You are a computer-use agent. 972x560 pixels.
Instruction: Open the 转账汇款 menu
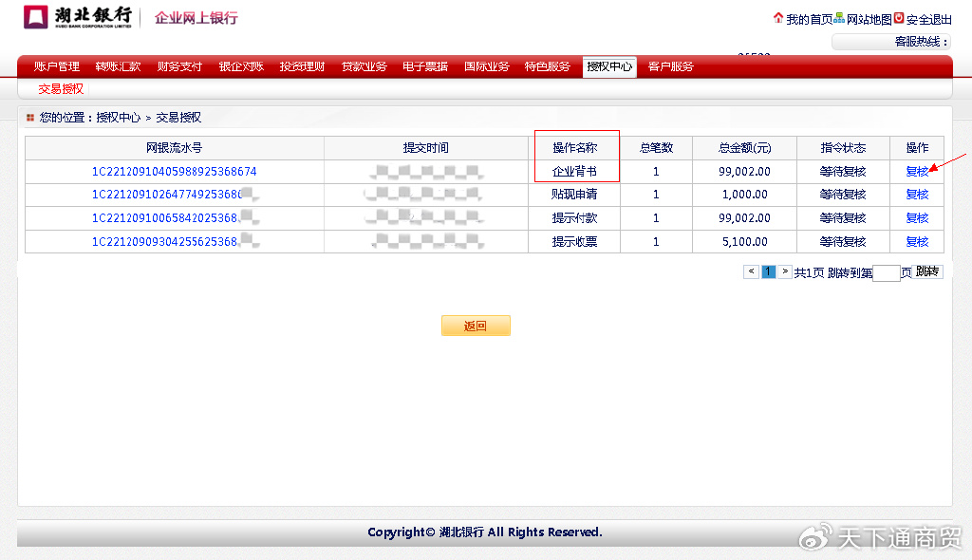pos(118,66)
